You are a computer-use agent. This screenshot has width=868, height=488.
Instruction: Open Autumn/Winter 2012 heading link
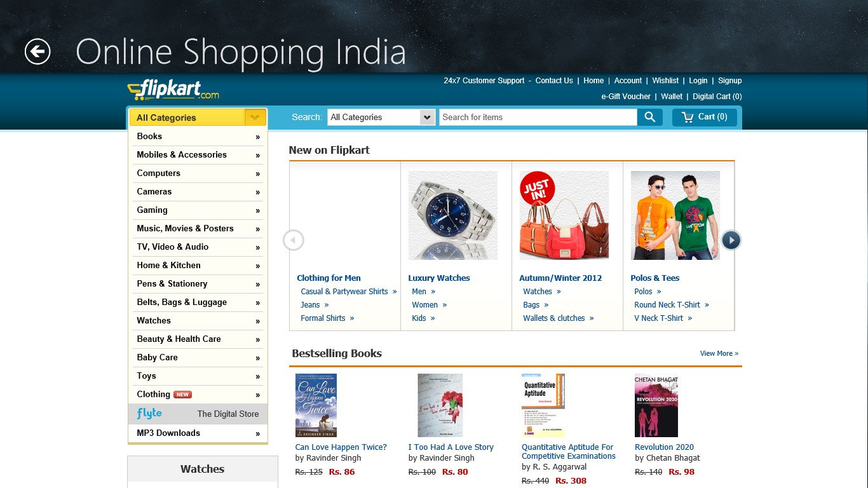(560, 278)
